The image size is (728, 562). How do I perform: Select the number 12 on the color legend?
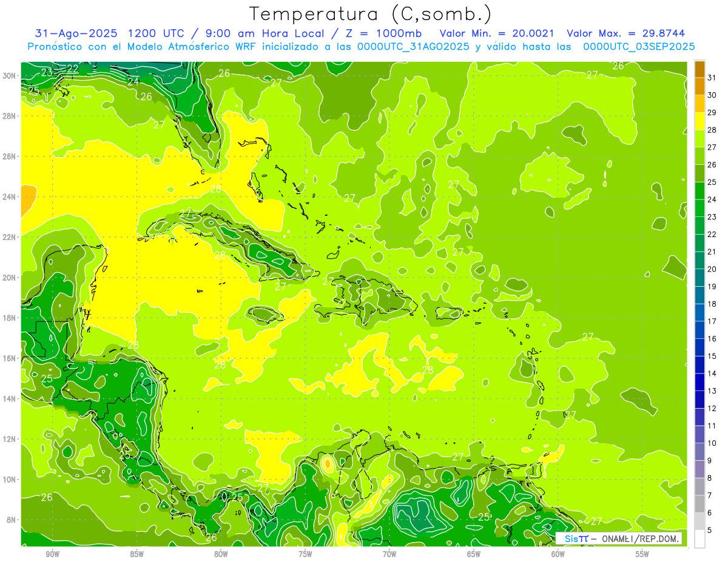pos(712,409)
